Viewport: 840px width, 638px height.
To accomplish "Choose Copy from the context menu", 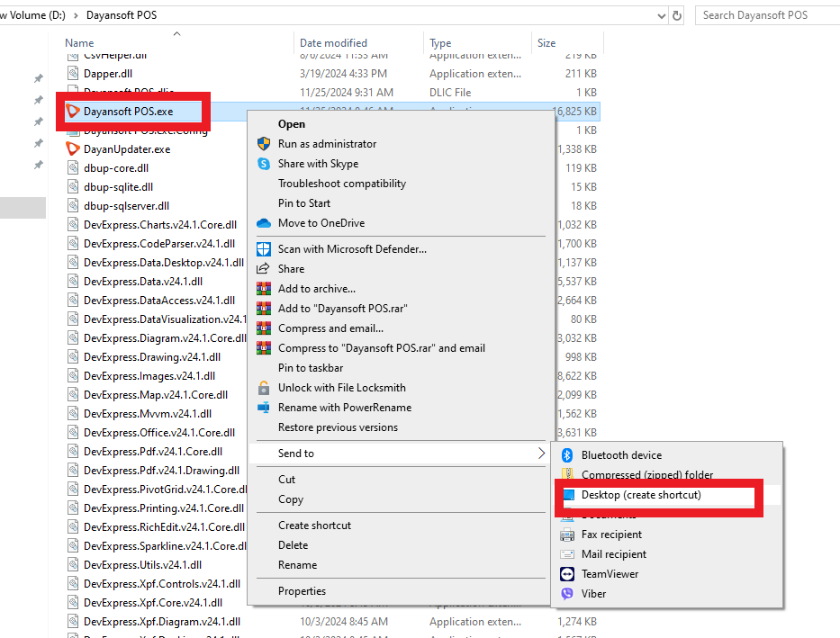I will coord(291,499).
